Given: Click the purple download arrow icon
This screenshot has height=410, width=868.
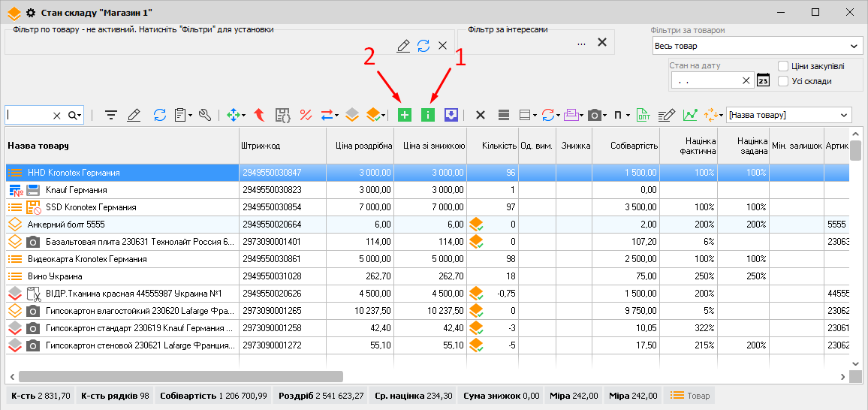Looking at the screenshot, I should [450, 115].
